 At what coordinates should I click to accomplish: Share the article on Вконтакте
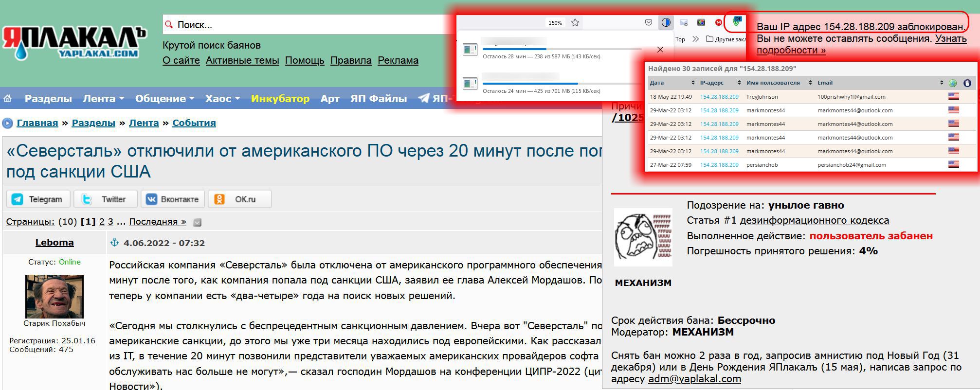(x=173, y=199)
